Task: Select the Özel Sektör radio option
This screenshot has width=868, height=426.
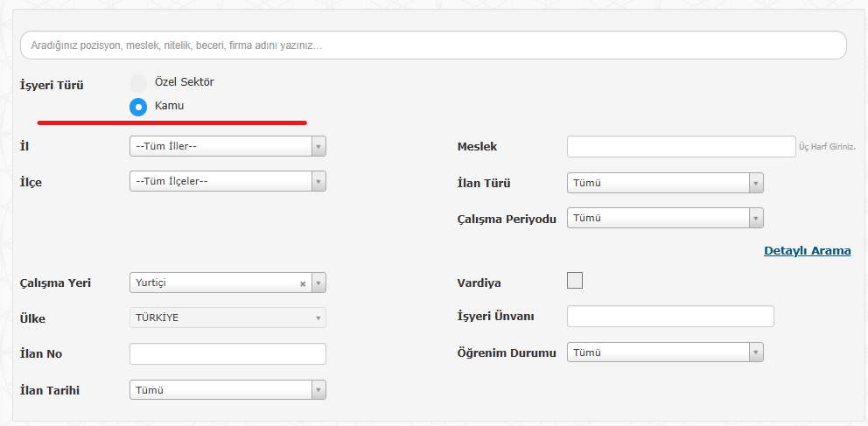Action: click(x=138, y=83)
